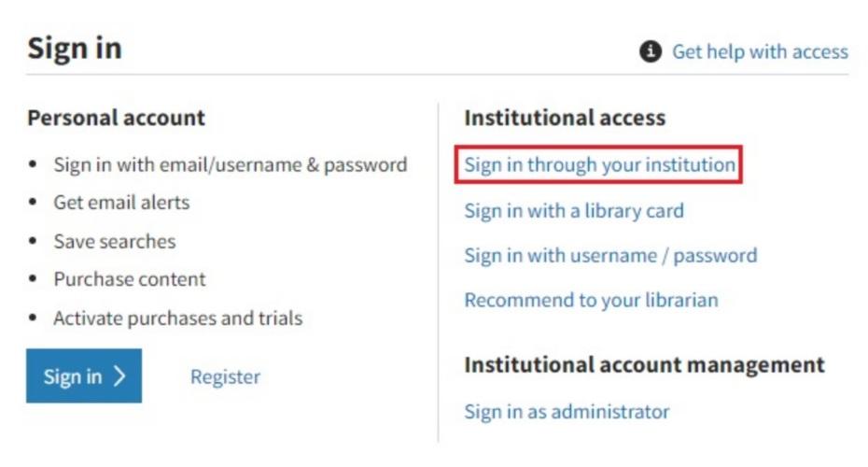Click the main Sign in page heading
The width and height of the screenshot is (868, 467).
(x=75, y=48)
